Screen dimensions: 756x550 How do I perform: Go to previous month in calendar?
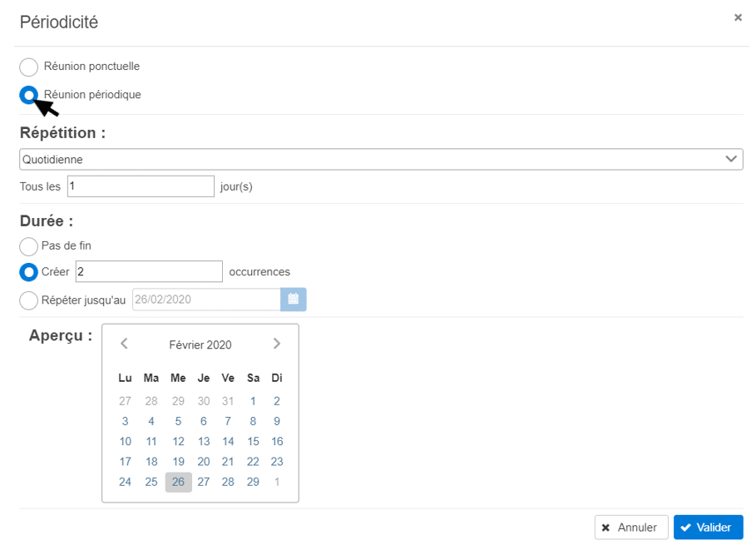click(x=125, y=344)
